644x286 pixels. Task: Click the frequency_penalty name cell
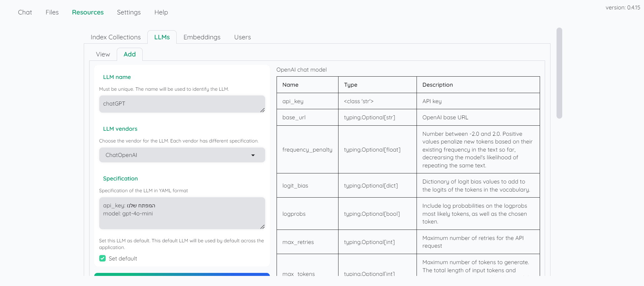pyautogui.click(x=308, y=150)
